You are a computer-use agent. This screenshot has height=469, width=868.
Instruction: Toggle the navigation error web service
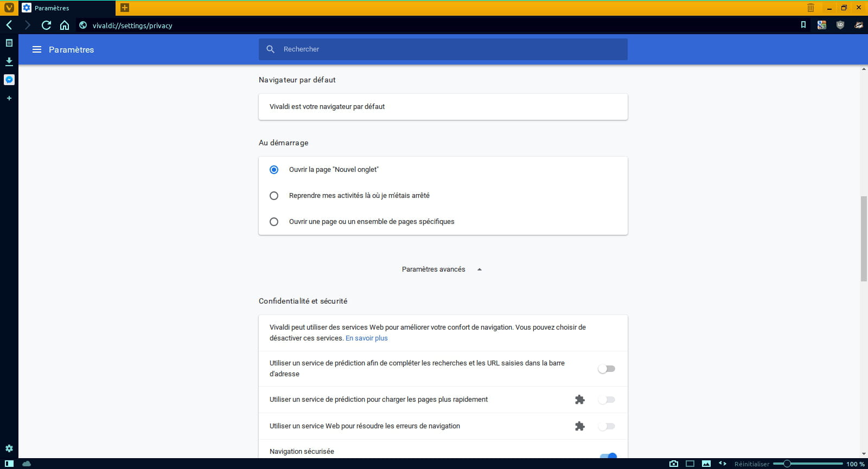(x=607, y=426)
